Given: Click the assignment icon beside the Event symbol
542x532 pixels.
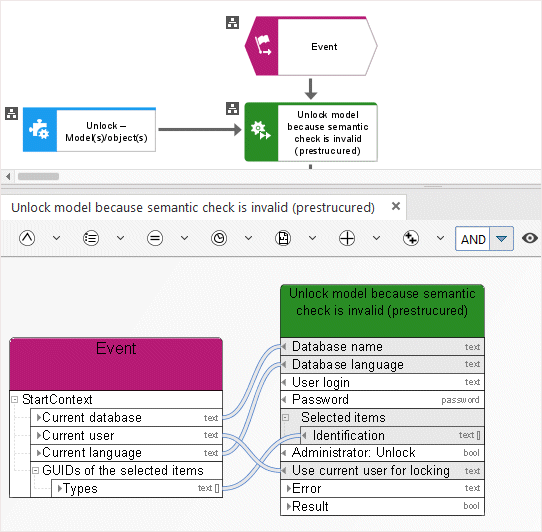Looking at the screenshot, I should 232,22.
